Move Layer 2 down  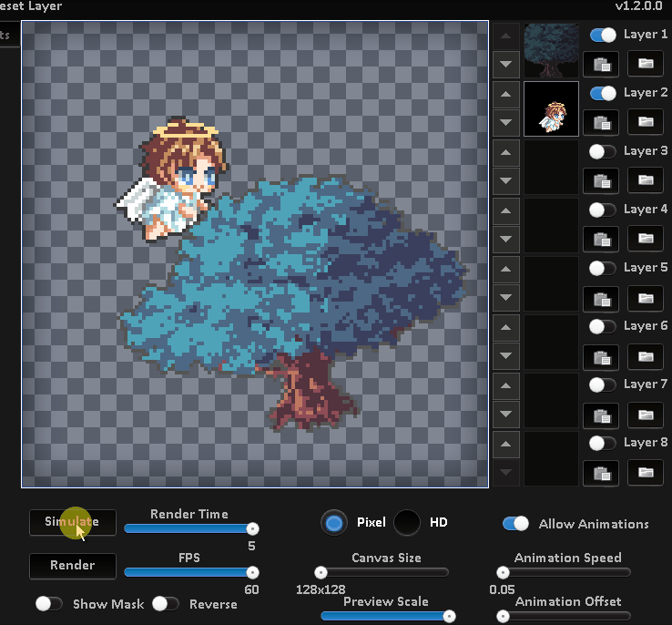(x=506, y=123)
